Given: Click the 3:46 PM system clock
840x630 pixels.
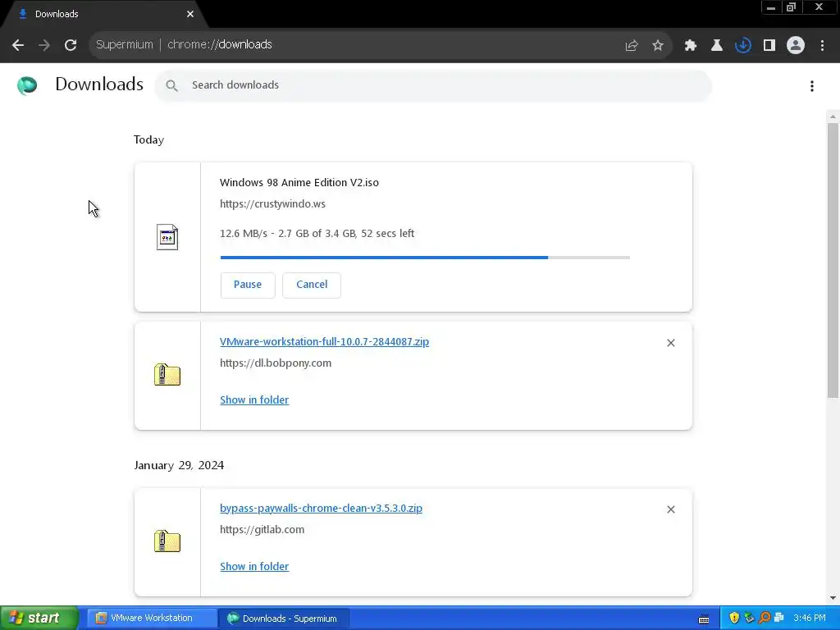Looking at the screenshot, I should click(810, 619).
